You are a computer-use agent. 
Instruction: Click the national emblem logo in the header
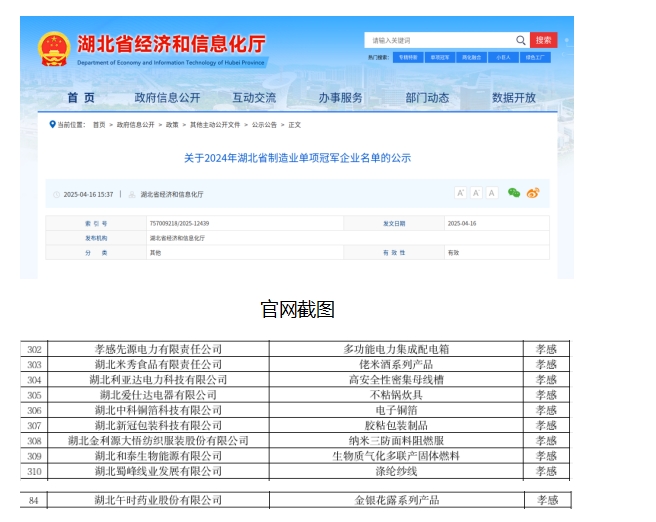[x=54, y=49]
